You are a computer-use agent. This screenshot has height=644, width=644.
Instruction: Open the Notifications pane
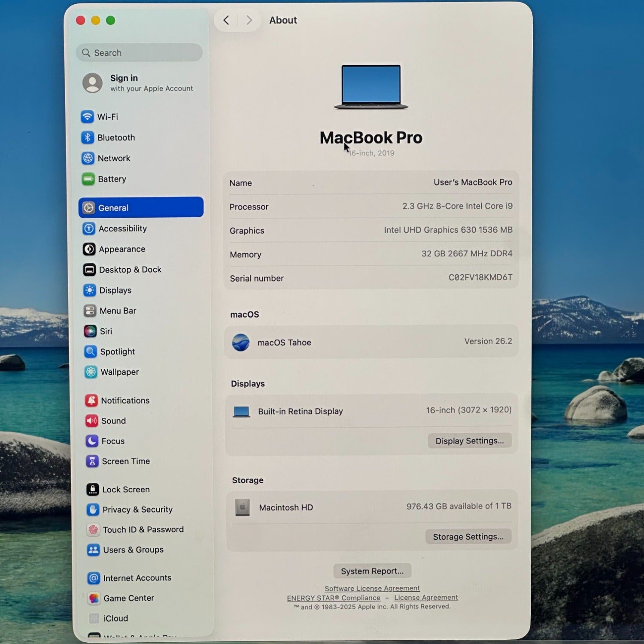[x=125, y=401]
